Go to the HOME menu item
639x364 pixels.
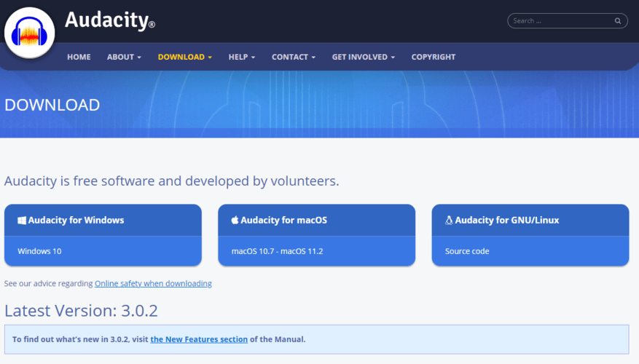79,57
